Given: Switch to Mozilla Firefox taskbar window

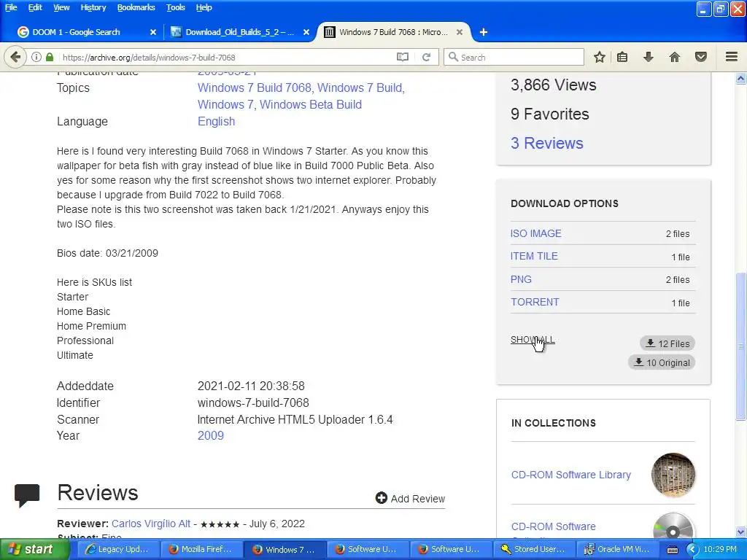Looking at the screenshot, I should tap(201, 549).
